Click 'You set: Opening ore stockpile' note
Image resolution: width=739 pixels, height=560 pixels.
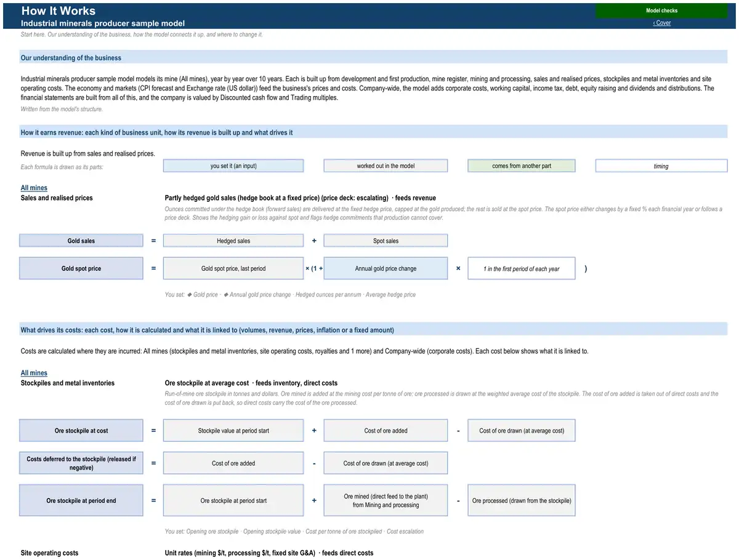294,531
